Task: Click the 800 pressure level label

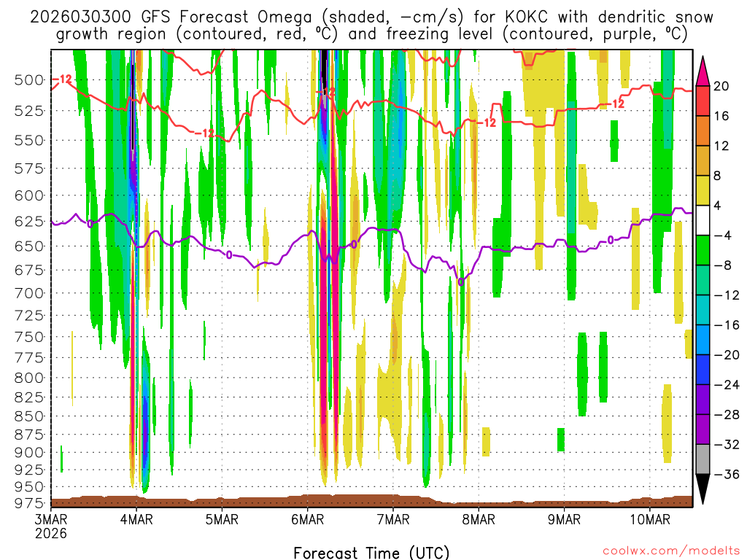Action: pyautogui.click(x=29, y=378)
